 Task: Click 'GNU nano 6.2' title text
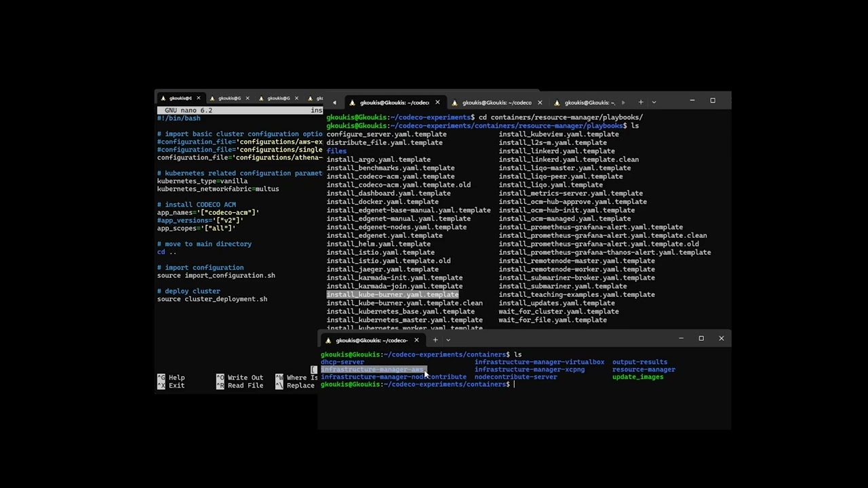point(189,110)
